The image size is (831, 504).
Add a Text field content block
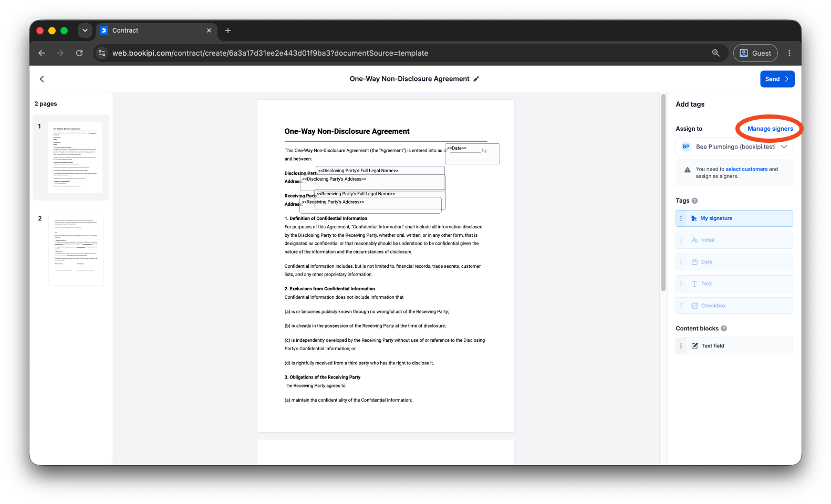point(734,346)
